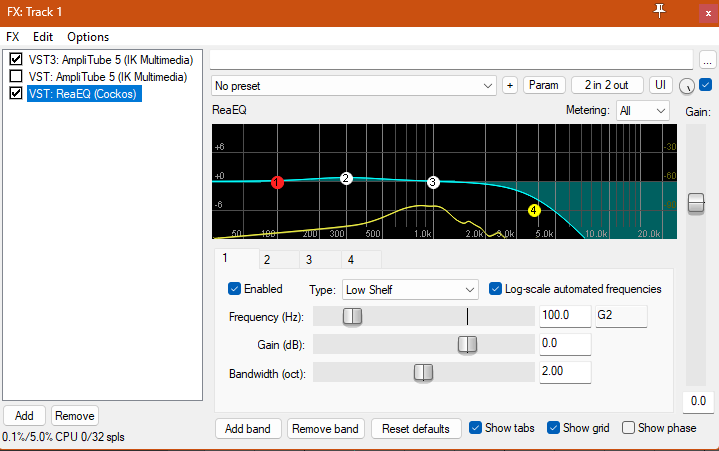The height and width of the screenshot is (451, 719).
Task: Click the yellow EQ band 4 node
Action: 534,210
